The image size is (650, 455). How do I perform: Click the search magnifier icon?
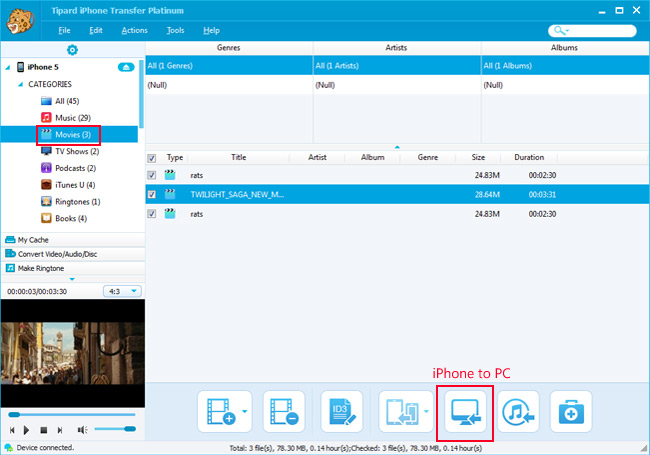click(x=559, y=30)
